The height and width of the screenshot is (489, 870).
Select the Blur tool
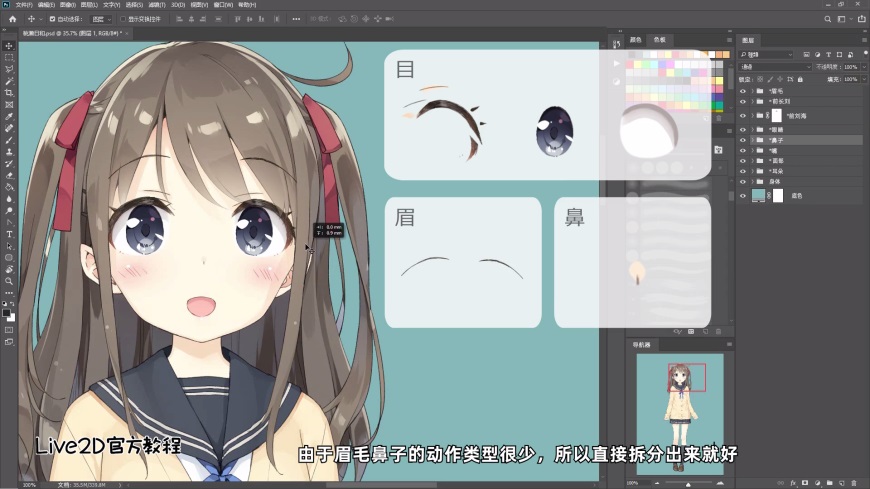coord(9,199)
